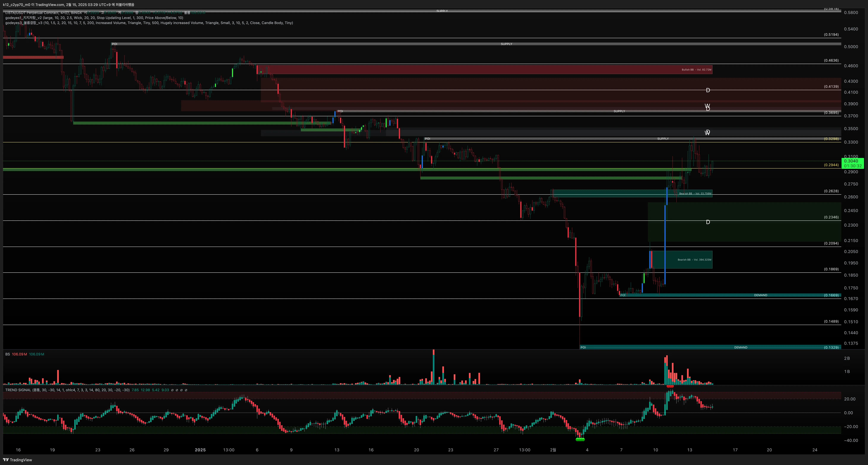Viewport: 868px width, 465px height.
Task: Click the Bearish BB Vol. 33.756M zone label
Action: coord(695,193)
